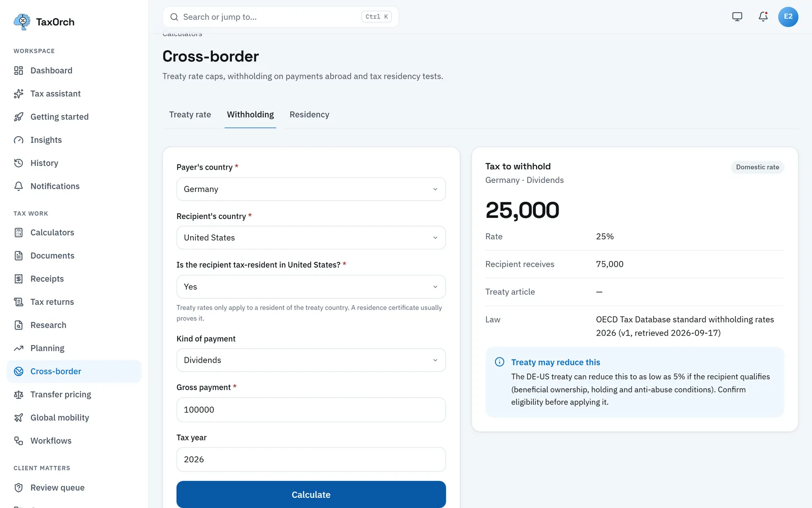
Task: Open Review queue shield icon
Action: click(x=19, y=488)
